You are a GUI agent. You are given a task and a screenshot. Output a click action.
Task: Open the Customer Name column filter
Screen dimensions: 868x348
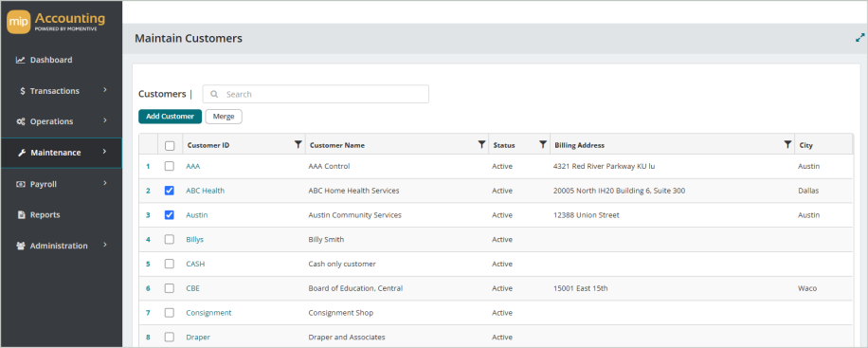tap(481, 145)
